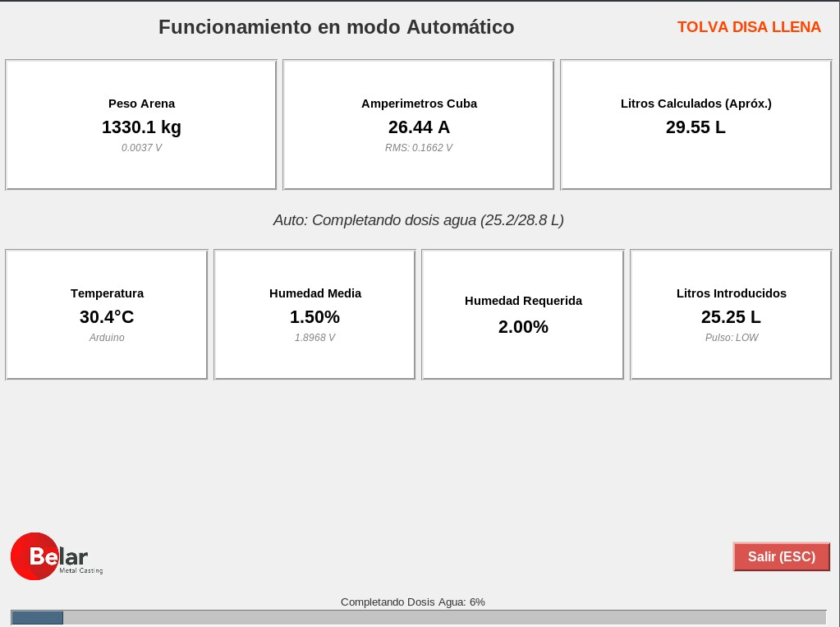
Task: Select the 2.00% required humidity value
Action: pos(523,327)
